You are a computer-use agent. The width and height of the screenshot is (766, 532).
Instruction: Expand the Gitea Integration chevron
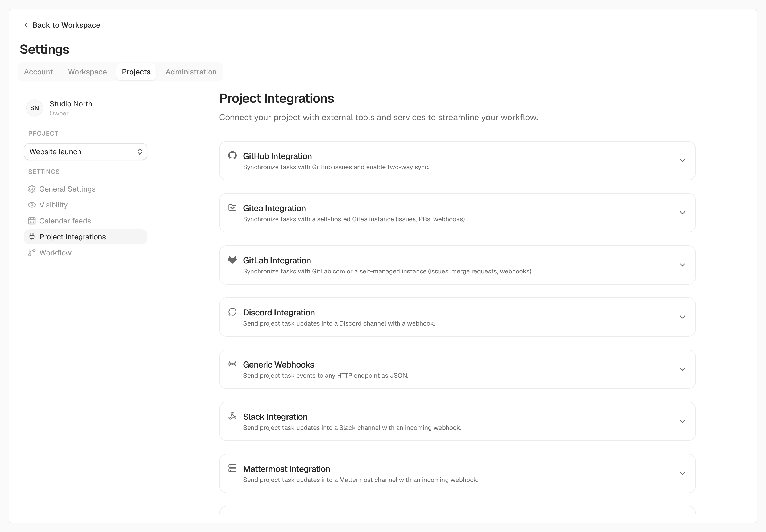pos(682,213)
